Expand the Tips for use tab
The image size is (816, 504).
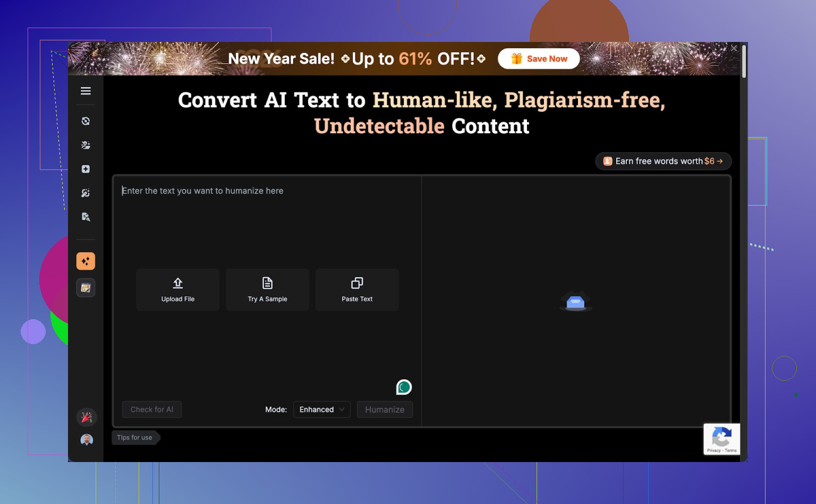(134, 438)
